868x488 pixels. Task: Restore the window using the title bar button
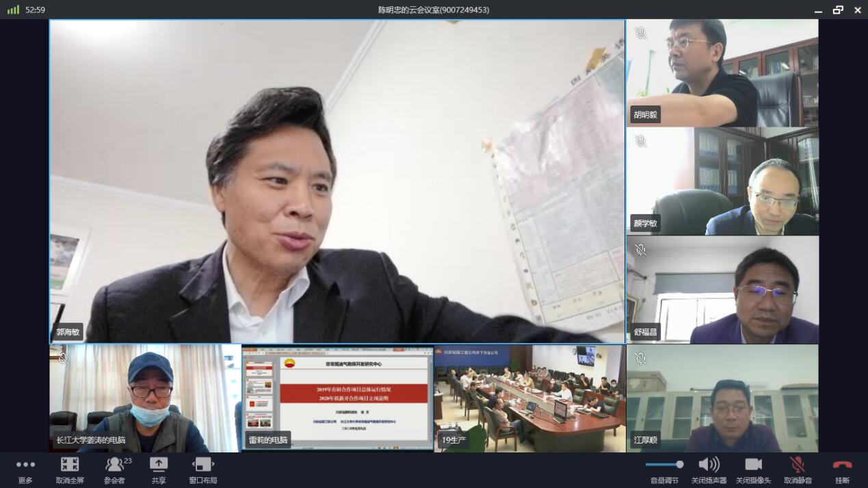838,10
